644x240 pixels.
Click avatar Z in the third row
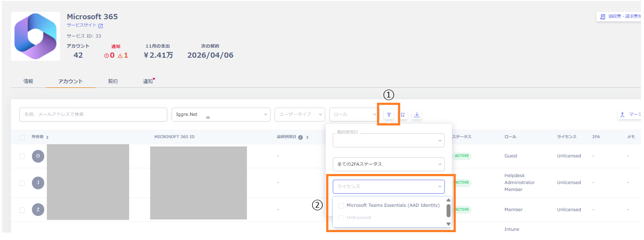(x=38, y=209)
